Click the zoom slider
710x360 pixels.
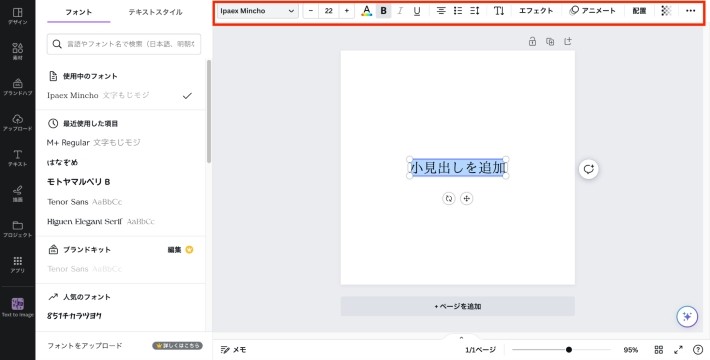[561, 350]
